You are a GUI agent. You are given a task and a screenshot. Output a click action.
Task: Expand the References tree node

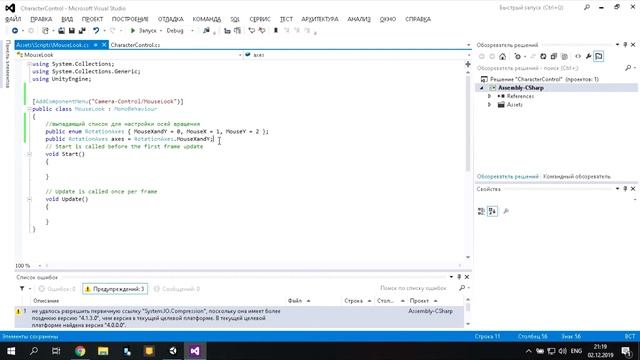(x=489, y=96)
